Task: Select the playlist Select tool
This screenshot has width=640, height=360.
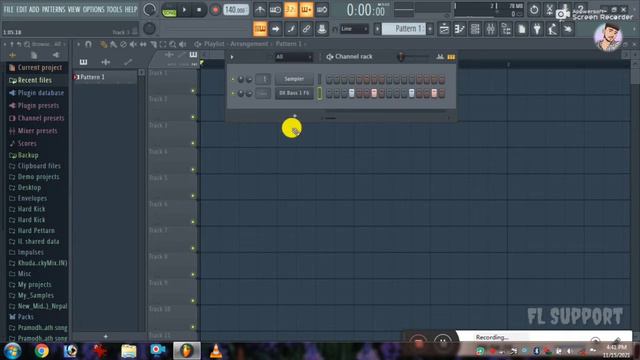Action: [x=163, y=44]
